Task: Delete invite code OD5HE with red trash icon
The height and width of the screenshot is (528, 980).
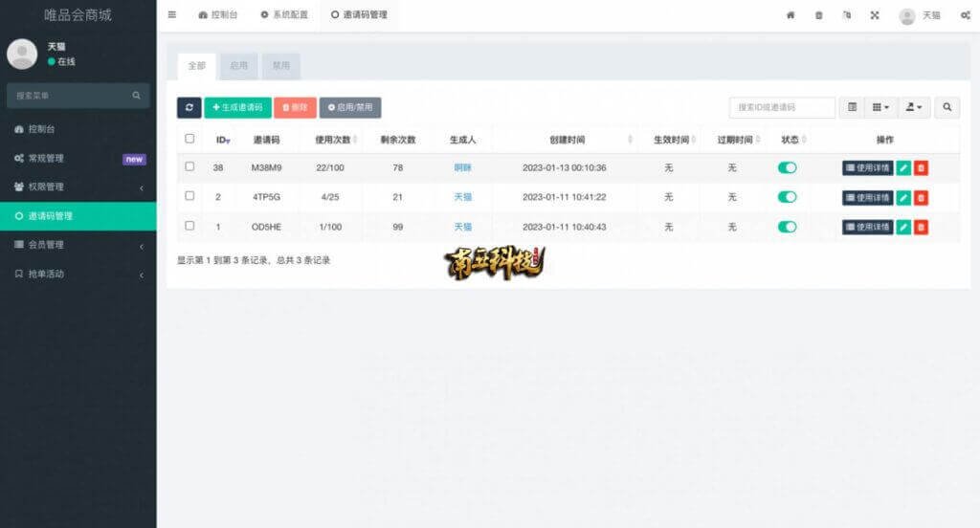Action: (921, 228)
